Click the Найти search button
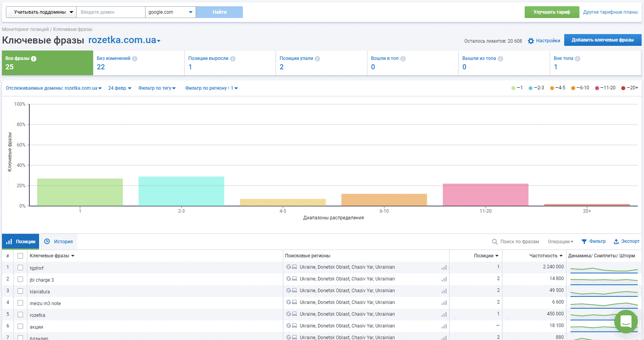 [219, 12]
